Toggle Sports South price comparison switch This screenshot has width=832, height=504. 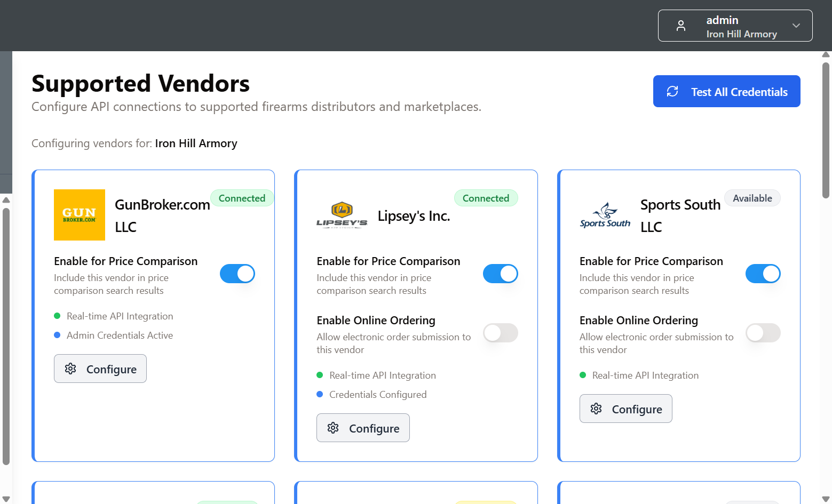click(763, 274)
